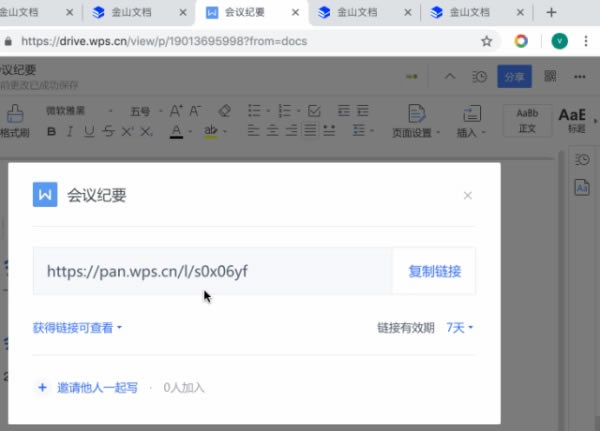Click the document vertical scrollbar
Image resolution: width=600 pixels, height=431 pixels.
point(561,287)
